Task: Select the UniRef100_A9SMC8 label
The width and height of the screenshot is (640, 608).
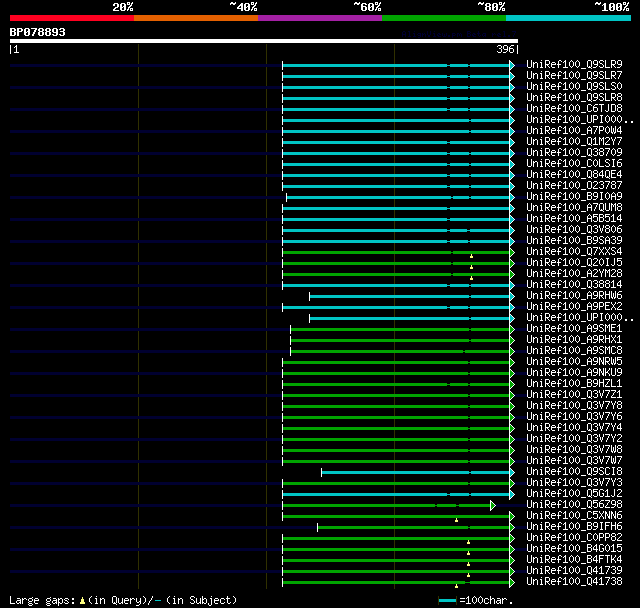Action: pos(574,351)
